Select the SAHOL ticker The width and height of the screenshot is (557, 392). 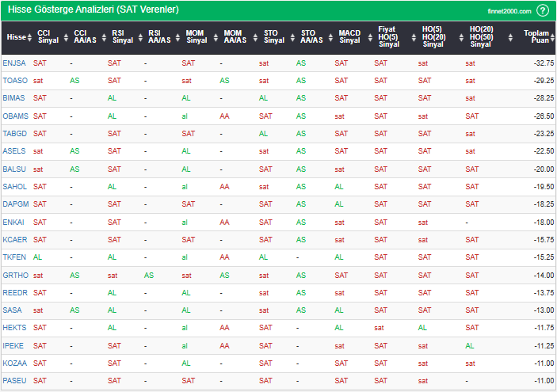click(x=14, y=187)
